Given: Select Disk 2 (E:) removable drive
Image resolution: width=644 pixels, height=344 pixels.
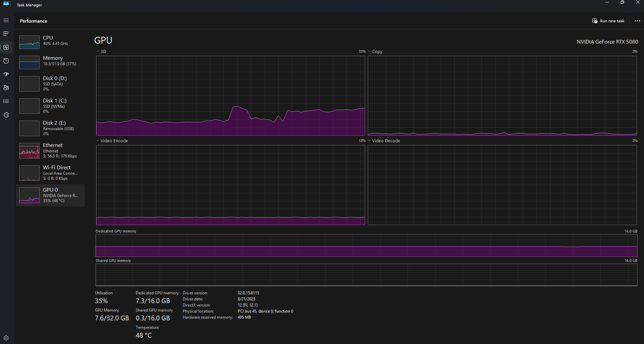Looking at the screenshot, I should coord(50,128).
